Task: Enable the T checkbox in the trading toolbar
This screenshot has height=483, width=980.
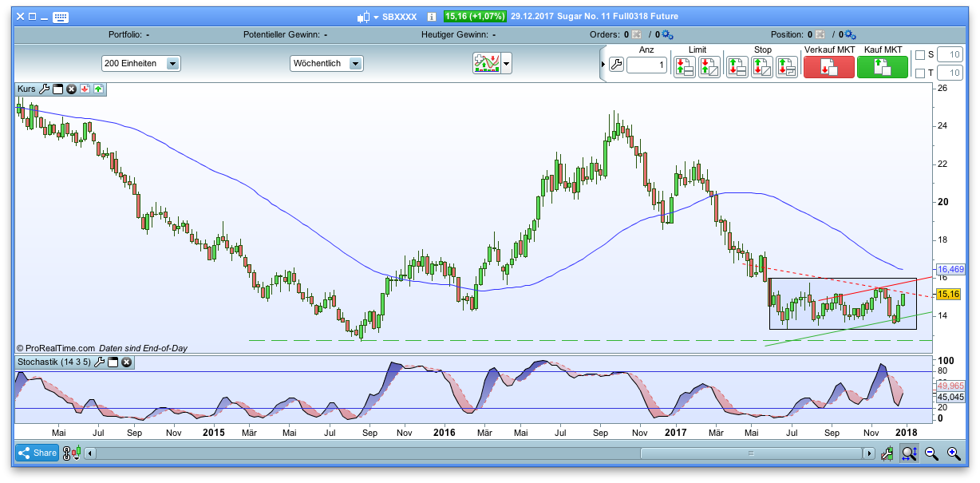Action: tap(920, 73)
